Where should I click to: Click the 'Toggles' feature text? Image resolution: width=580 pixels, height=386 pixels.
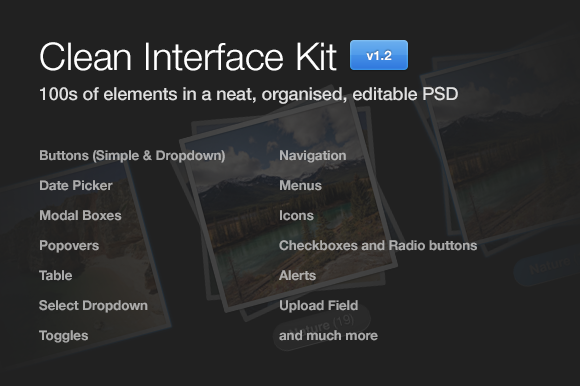click(64, 336)
